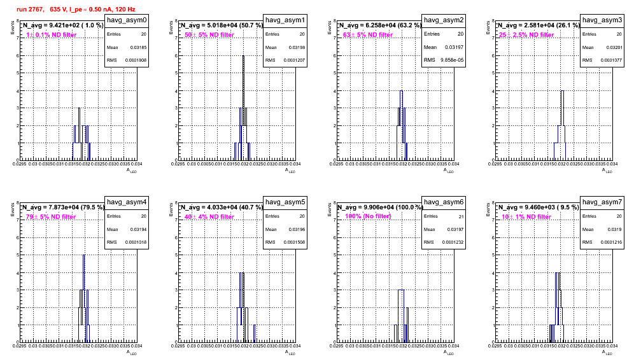This screenshot has height=364, width=634.
Task: Click Mean 0.03197 in havg_asym2 stats
Action: point(444,47)
